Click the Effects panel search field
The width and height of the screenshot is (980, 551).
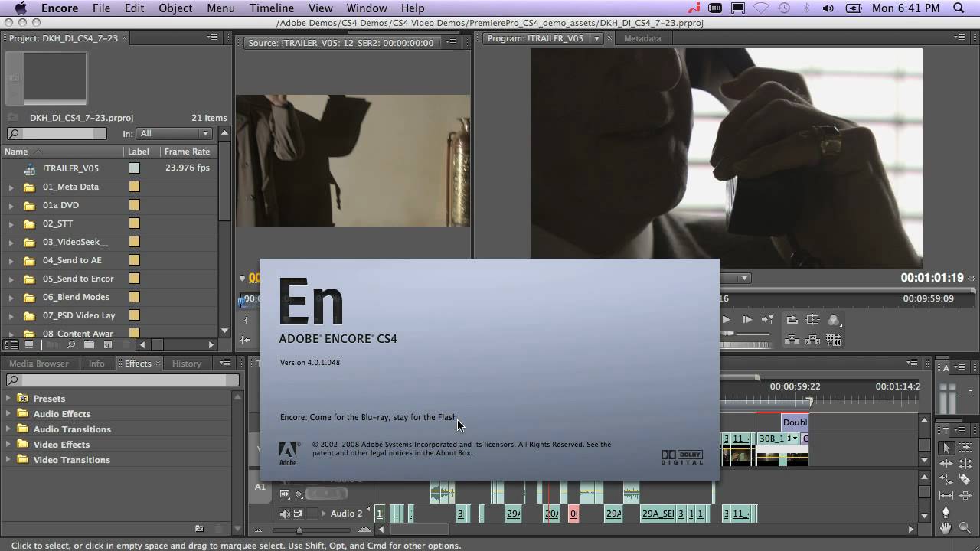pyautogui.click(x=123, y=380)
